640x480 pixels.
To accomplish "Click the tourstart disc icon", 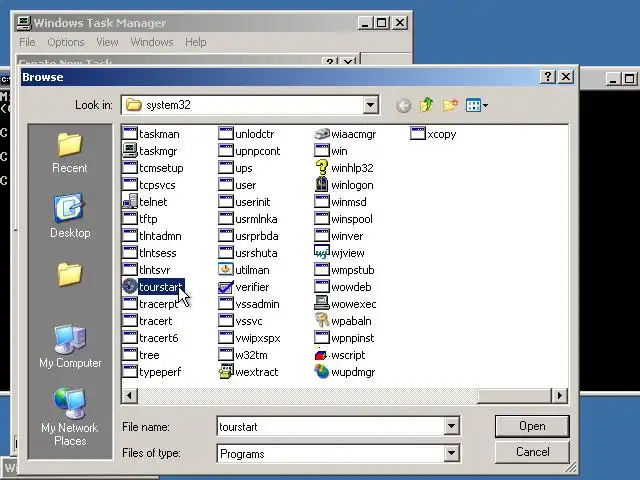I will [x=130, y=287].
